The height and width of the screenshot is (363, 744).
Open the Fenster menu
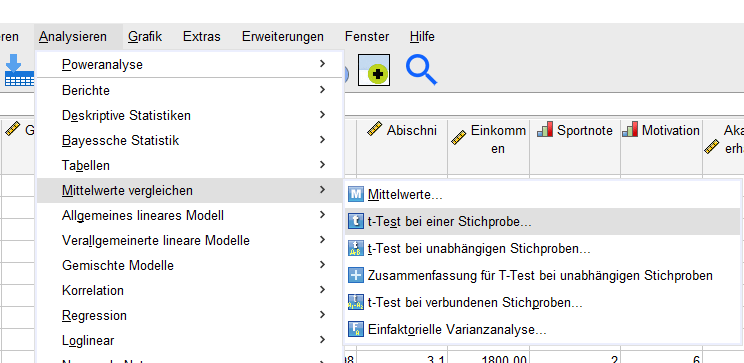(x=367, y=37)
